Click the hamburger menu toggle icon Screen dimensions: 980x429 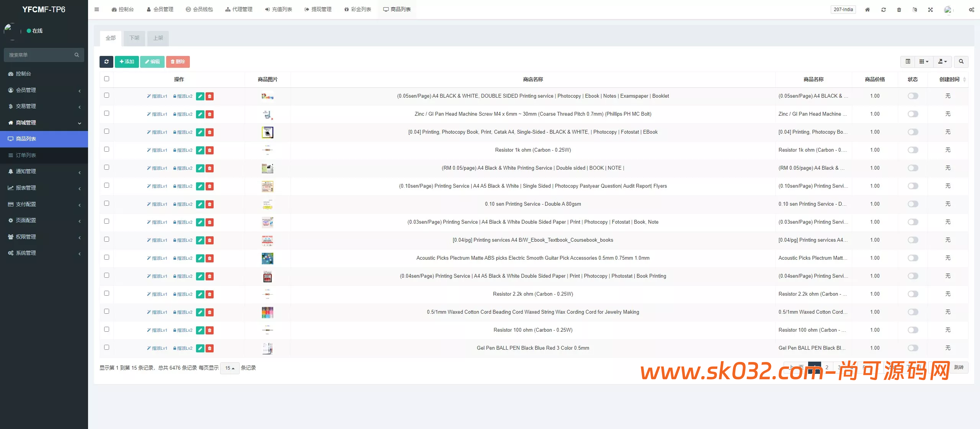coord(96,9)
